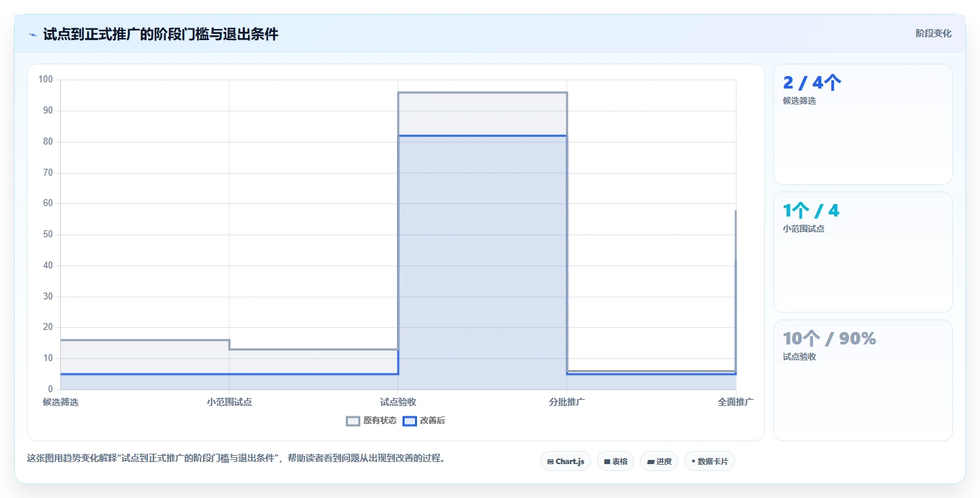
Task: Click the 70 y-axis tick label
Action: 48,172
